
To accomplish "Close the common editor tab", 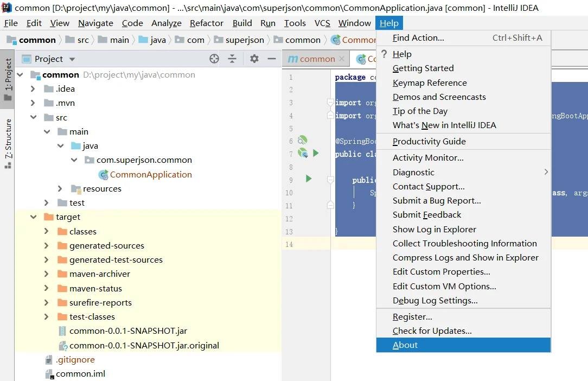I will [342, 59].
